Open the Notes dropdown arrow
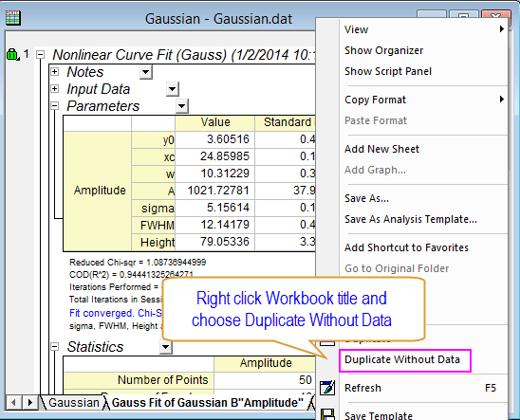Screen dimensions: 520x420 pos(146,72)
